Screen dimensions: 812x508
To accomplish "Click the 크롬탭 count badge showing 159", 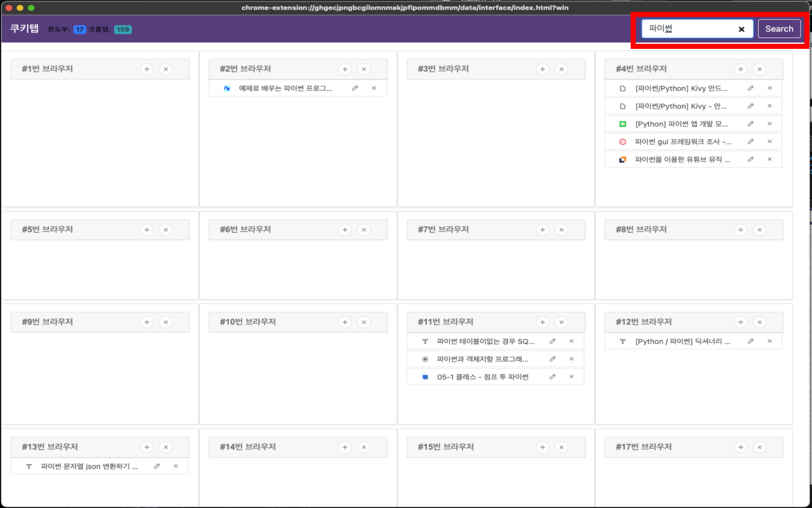I will (123, 29).
